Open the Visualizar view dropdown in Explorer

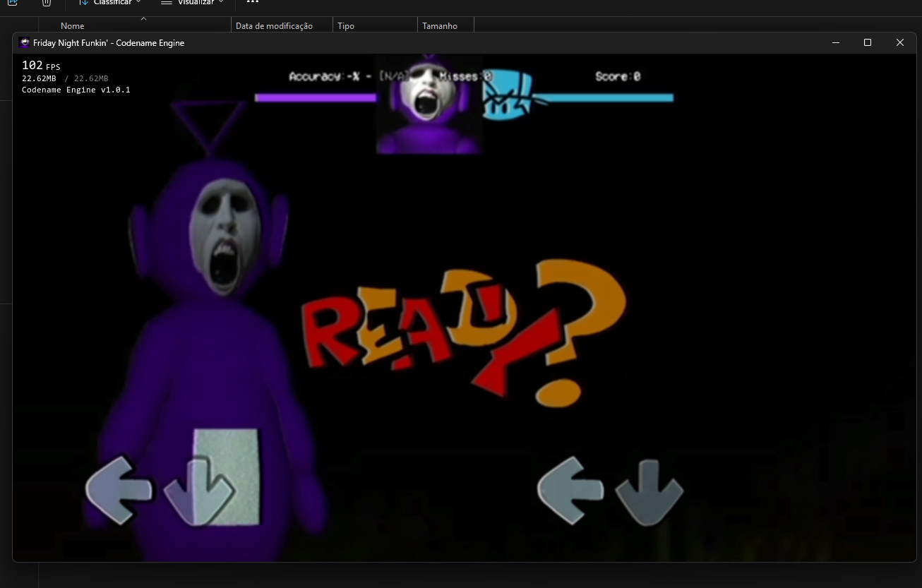(193, 3)
